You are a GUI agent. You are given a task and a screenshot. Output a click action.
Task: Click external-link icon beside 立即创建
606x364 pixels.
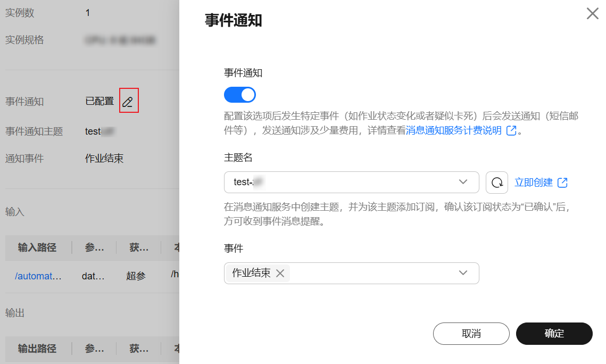coord(563,183)
